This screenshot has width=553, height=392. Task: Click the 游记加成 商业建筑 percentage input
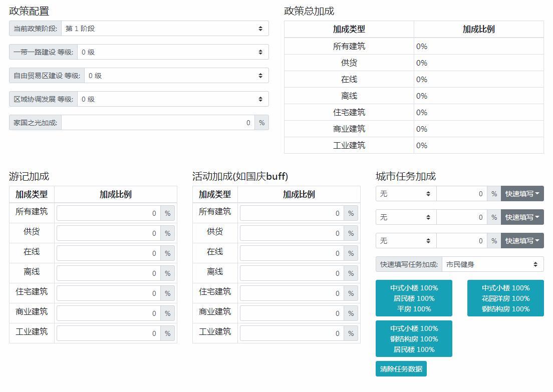click(x=109, y=313)
